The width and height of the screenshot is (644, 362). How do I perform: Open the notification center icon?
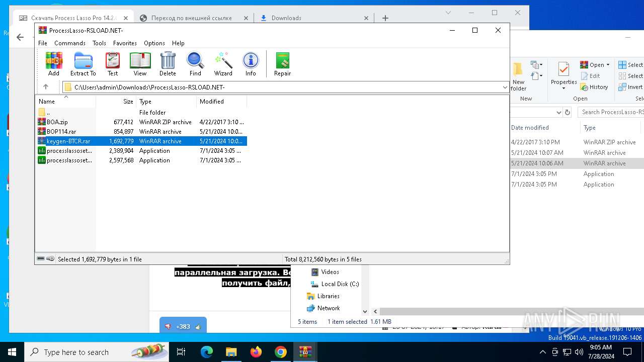627,352
